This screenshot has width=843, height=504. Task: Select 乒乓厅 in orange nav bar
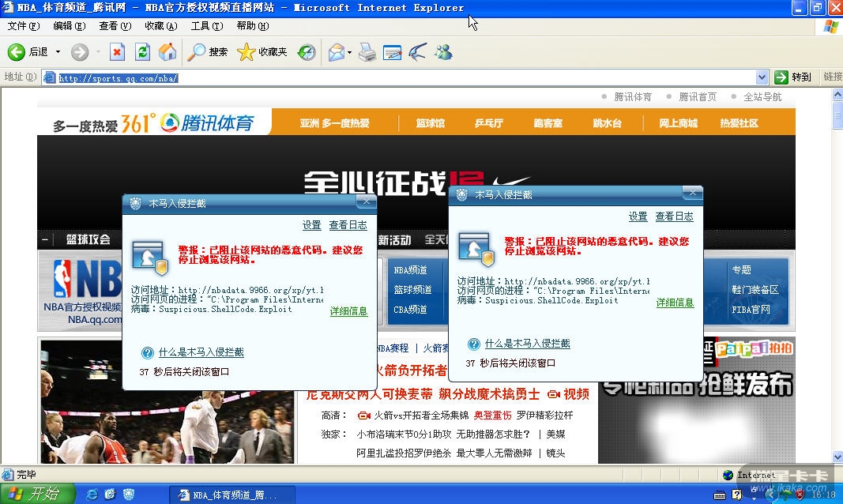(489, 123)
